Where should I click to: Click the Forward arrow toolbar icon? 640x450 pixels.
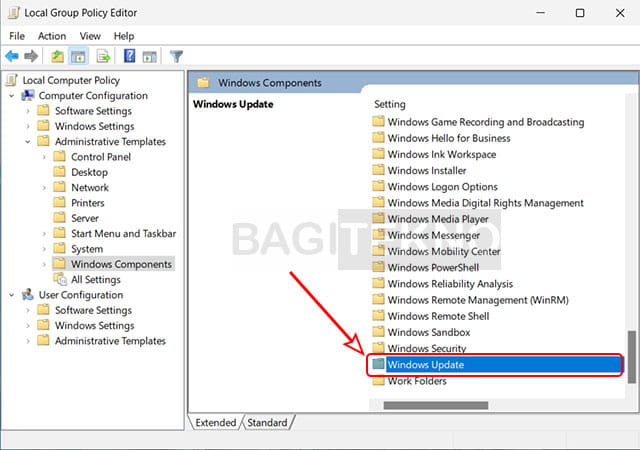[x=31, y=56]
